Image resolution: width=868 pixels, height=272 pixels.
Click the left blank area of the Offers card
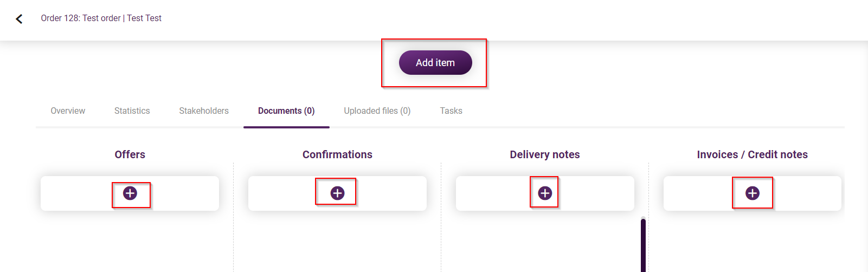click(x=76, y=193)
